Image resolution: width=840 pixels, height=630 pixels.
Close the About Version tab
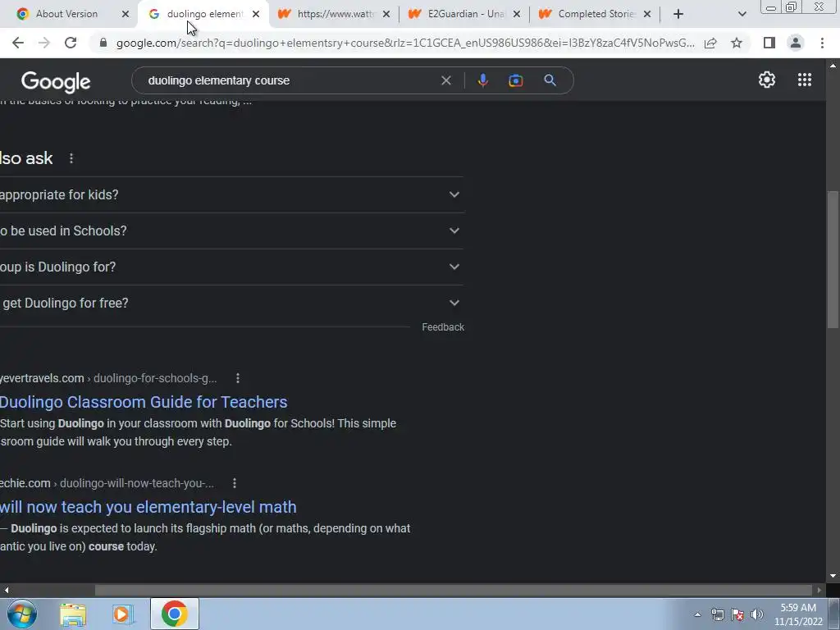click(126, 14)
